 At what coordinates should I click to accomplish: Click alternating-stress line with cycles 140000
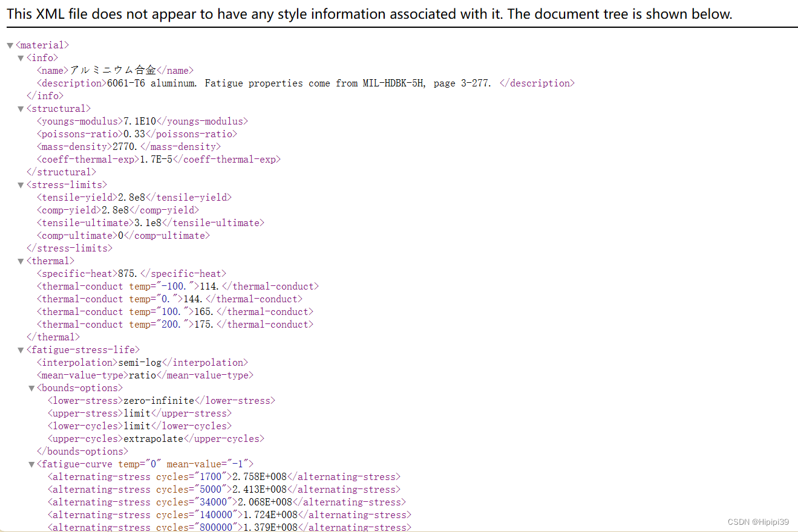click(x=229, y=515)
